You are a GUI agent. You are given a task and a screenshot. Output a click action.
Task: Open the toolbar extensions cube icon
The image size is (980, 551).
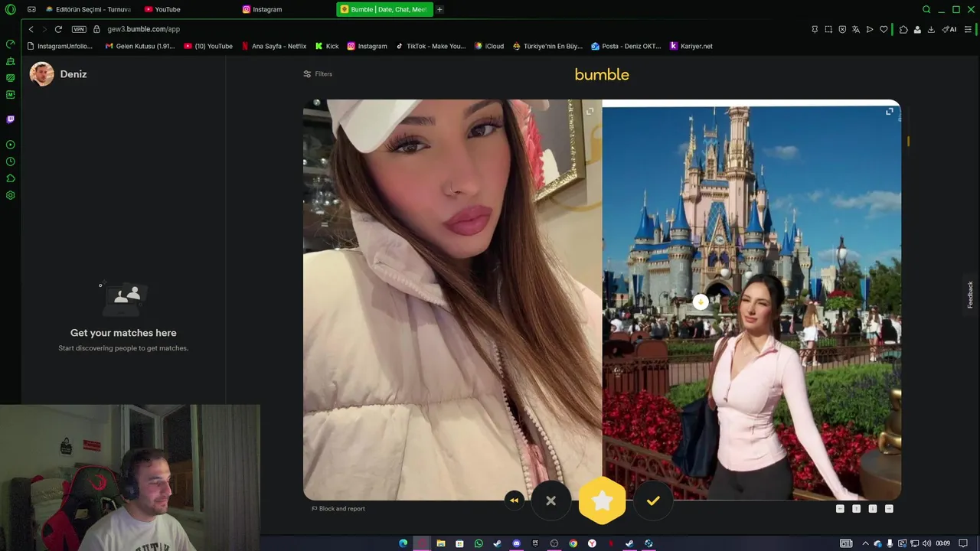pos(903,29)
